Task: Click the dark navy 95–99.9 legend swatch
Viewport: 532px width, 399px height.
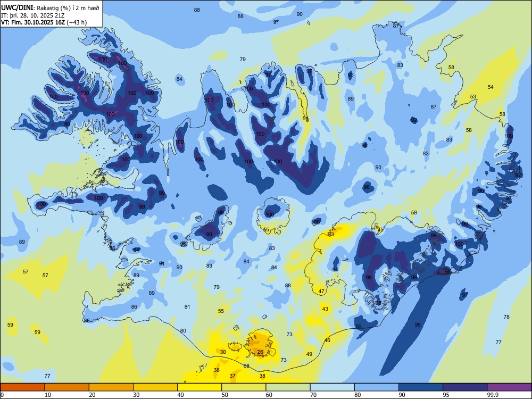Action: click(465, 387)
